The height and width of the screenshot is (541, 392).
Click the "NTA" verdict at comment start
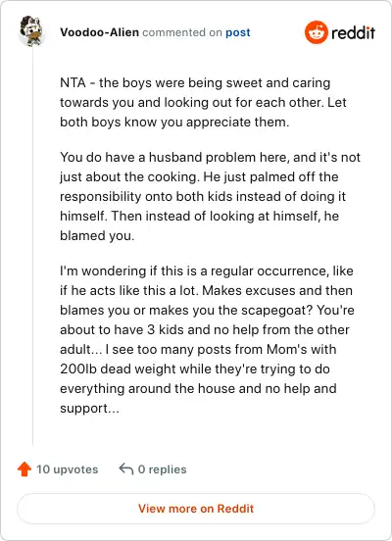click(73, 82)
